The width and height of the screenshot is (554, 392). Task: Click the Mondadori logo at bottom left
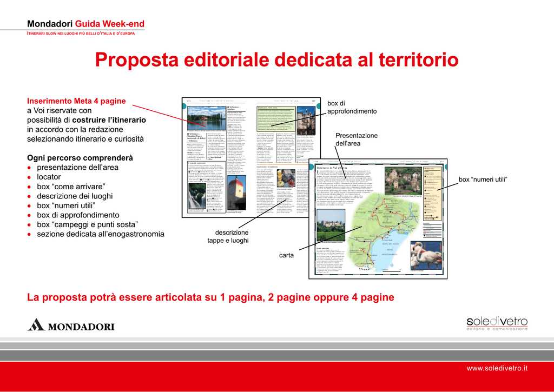pos(71,325)
